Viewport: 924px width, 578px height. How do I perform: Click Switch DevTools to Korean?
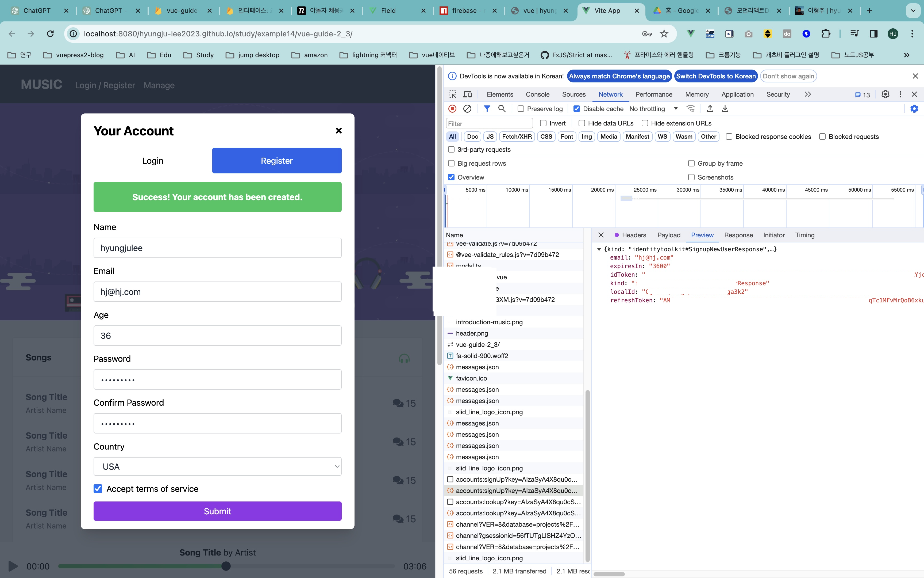(715, 76)
